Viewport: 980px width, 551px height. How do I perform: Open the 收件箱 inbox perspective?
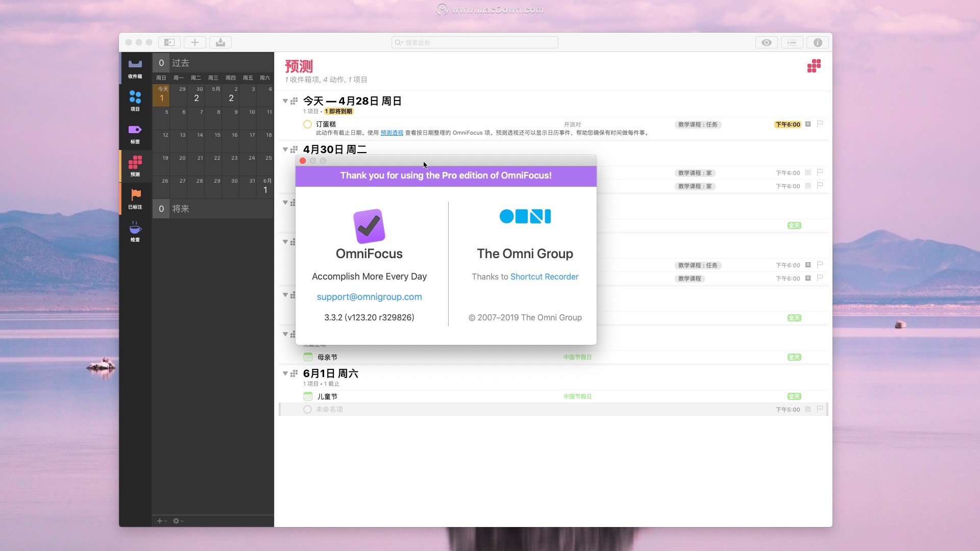tap(135, 68)
